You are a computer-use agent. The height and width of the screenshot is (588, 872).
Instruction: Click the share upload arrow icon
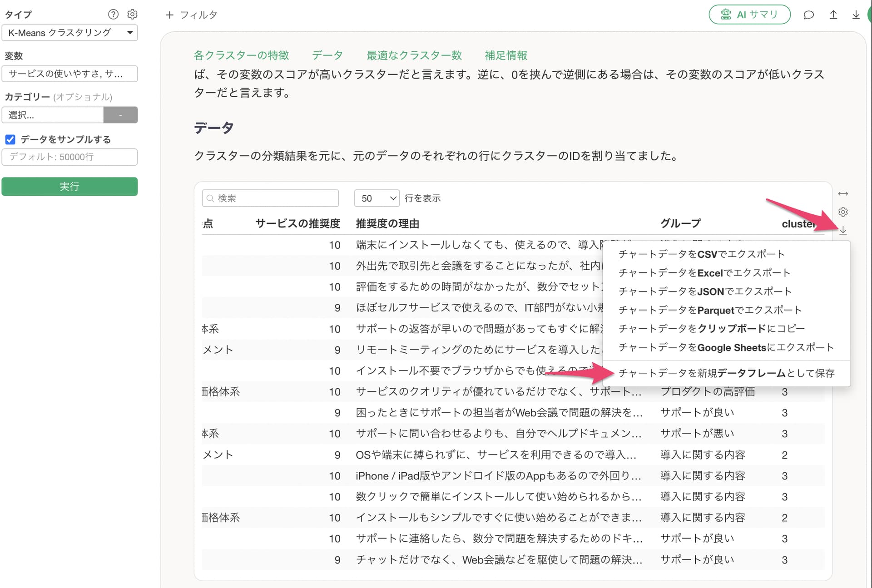coord(833,15)
